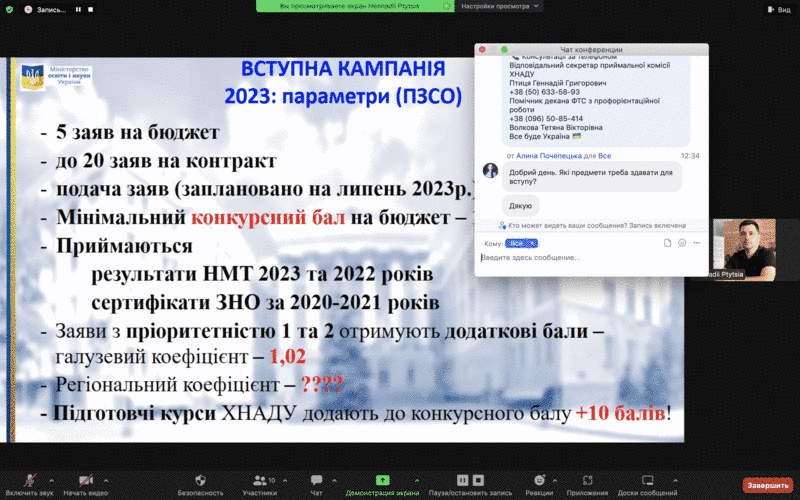
Task: Open emoji picker in chat
Action: click(x=682, y=243)
